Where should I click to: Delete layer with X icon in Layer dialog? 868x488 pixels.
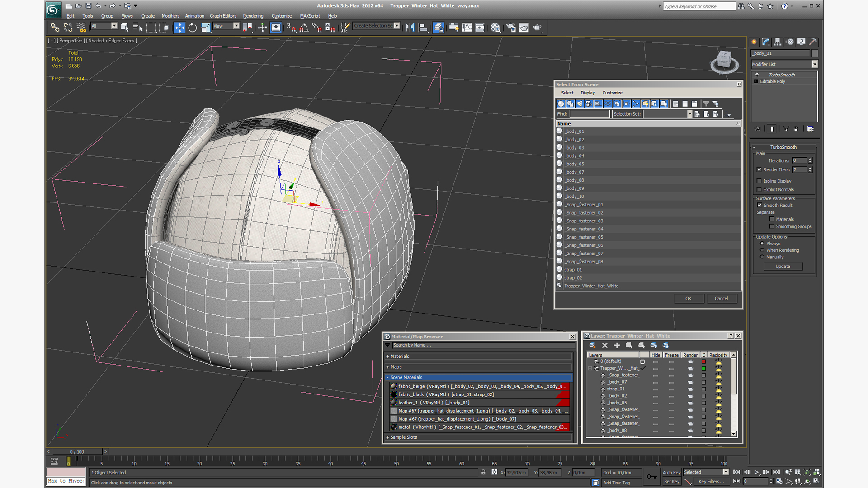(x=605, y=345)
